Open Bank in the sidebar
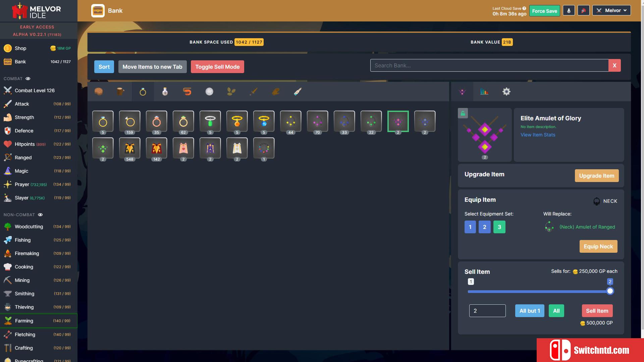 coord(39,62)
